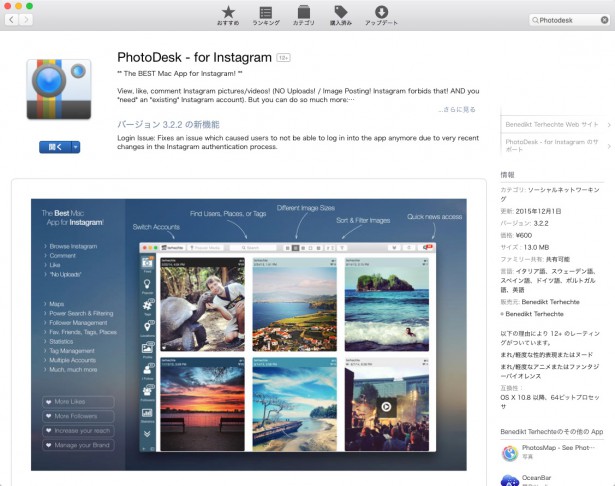Click the island in the sea photo thumbnail
Image resolution: width=615 pixels, height=486 pixels.
(x=387, y=304)
